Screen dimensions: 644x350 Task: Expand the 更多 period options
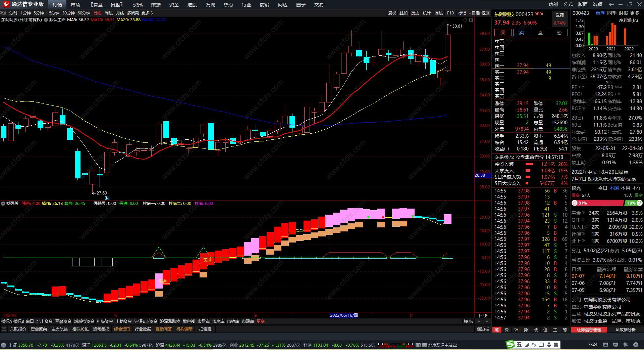click(147, 13)
